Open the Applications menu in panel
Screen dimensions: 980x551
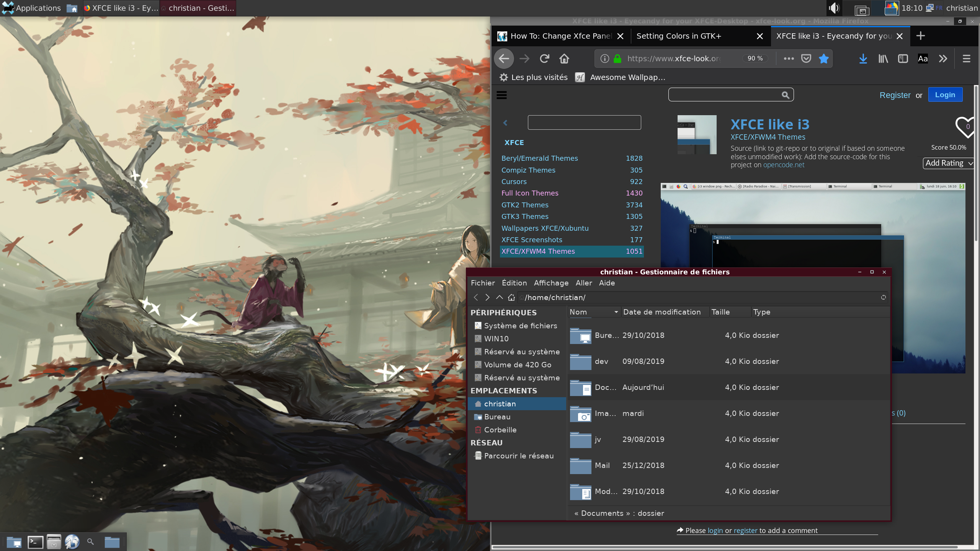[x=31, y=8]
